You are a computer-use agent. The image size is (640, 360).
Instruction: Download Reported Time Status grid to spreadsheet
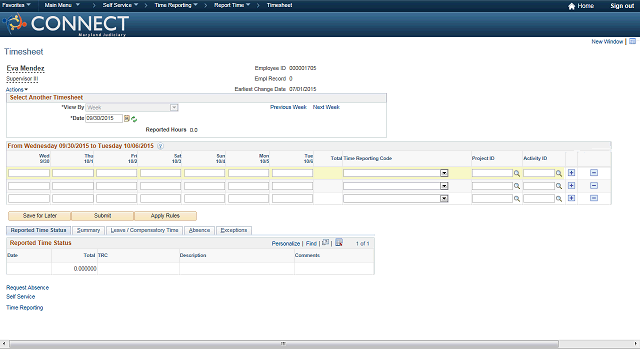click(x=339, y=242)
